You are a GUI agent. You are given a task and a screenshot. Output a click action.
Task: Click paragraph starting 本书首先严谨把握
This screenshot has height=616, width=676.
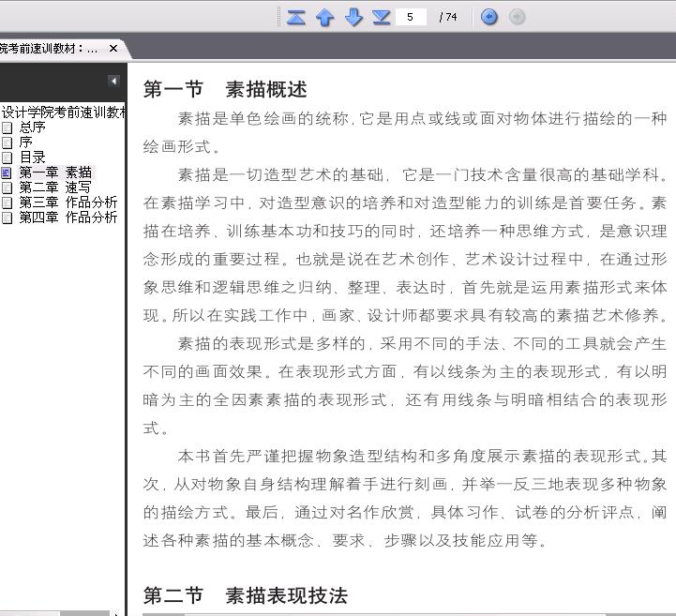[405, 498]
